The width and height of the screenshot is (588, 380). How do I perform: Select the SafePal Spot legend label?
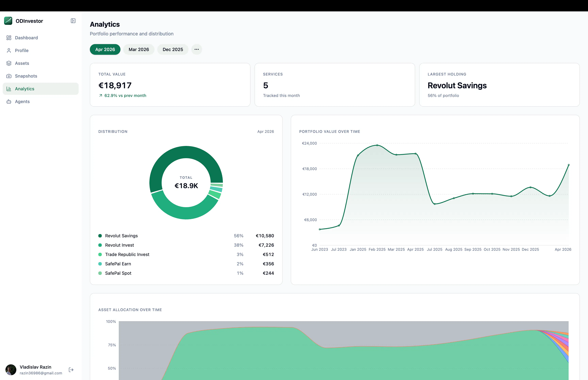[118, 273]
